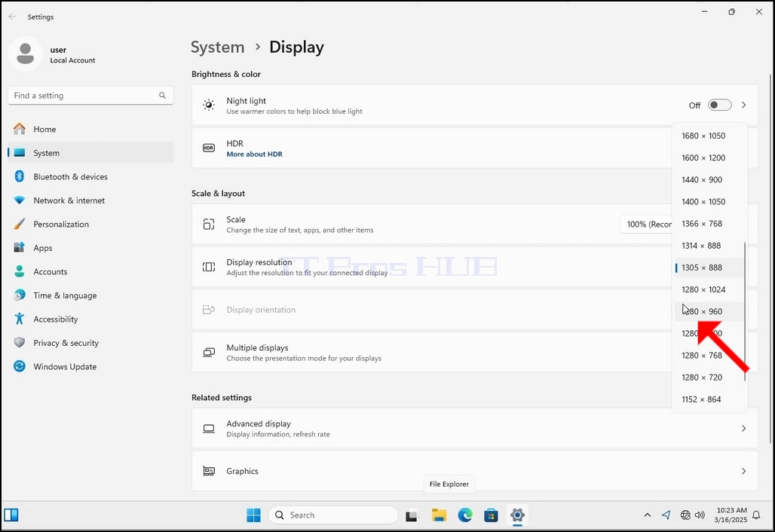Open the Scale dropdown showing 100%
The image size is (775, 532).
pyautogui.click(x=647, y=224)
